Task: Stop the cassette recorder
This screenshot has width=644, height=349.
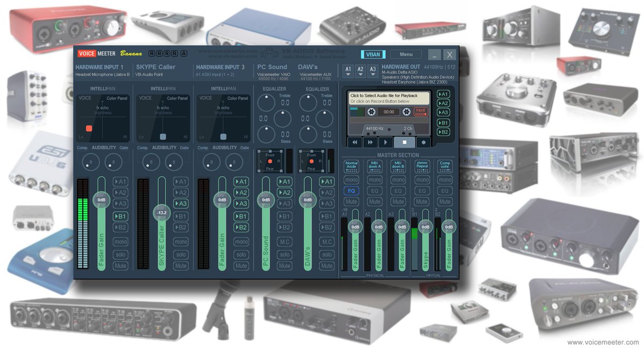Action: pyautogui.click(x=404, y=142)
